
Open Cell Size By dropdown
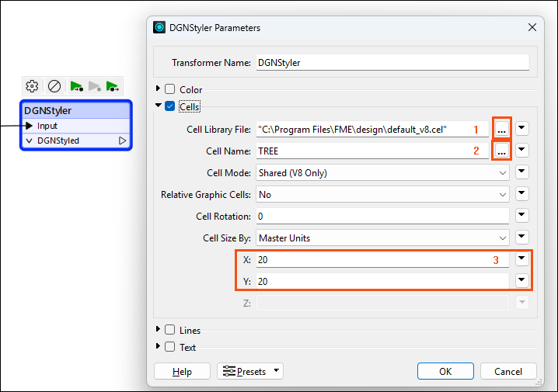382,238
